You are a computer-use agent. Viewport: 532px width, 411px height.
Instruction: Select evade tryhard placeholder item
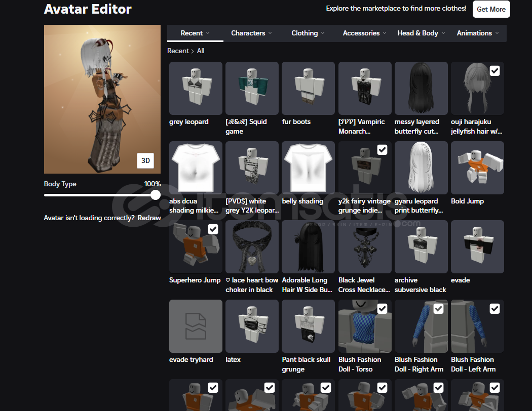(x=196, y=326)
